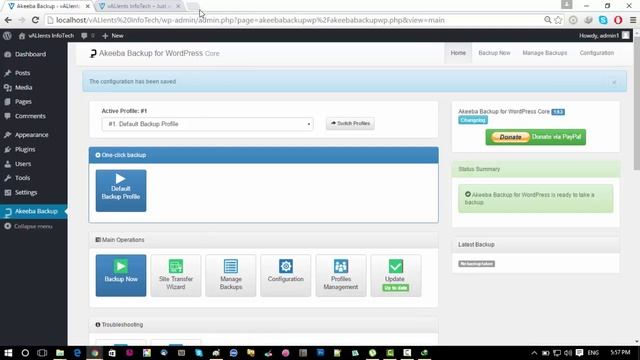Dismiss the configuration saved notice
640x360 pixels.
click(614, 82)
